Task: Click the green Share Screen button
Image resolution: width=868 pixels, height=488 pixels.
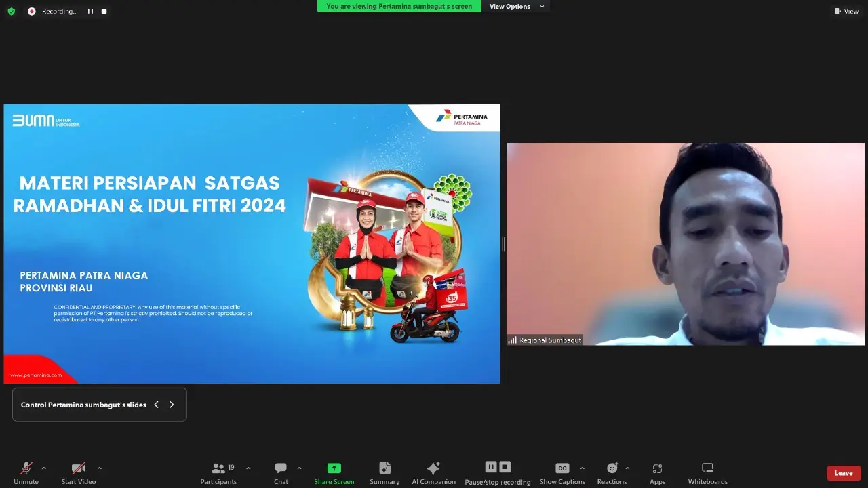Action: point(334,473)
